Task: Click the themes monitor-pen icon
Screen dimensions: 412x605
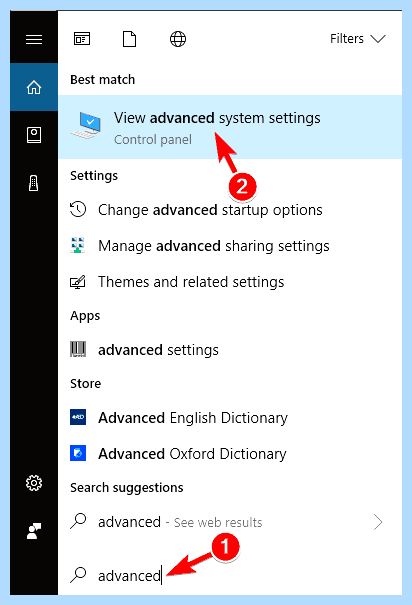Action: click(x=78, y=282)
